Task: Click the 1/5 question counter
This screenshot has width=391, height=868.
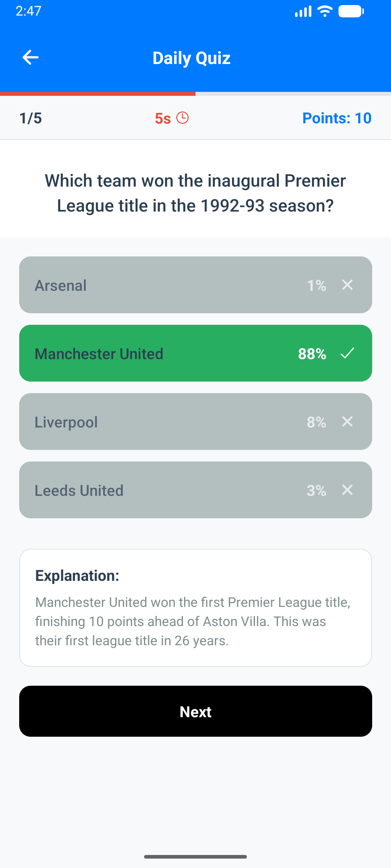Action: [30, 118]
